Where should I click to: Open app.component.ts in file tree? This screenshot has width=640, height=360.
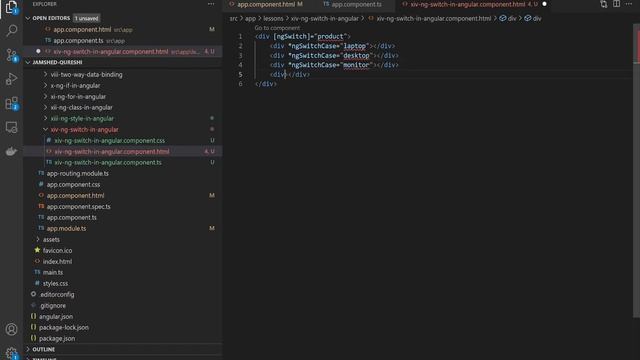click(x=71, y=218)
